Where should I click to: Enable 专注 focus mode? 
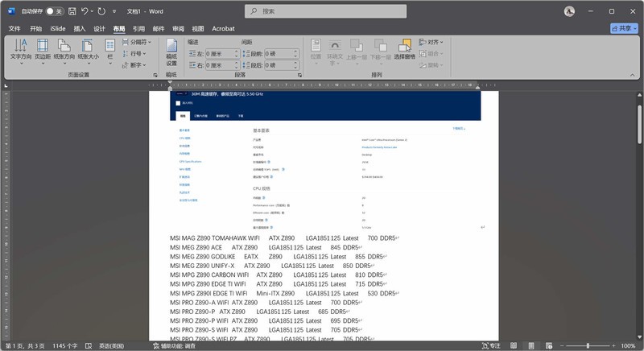click(491, 346)
